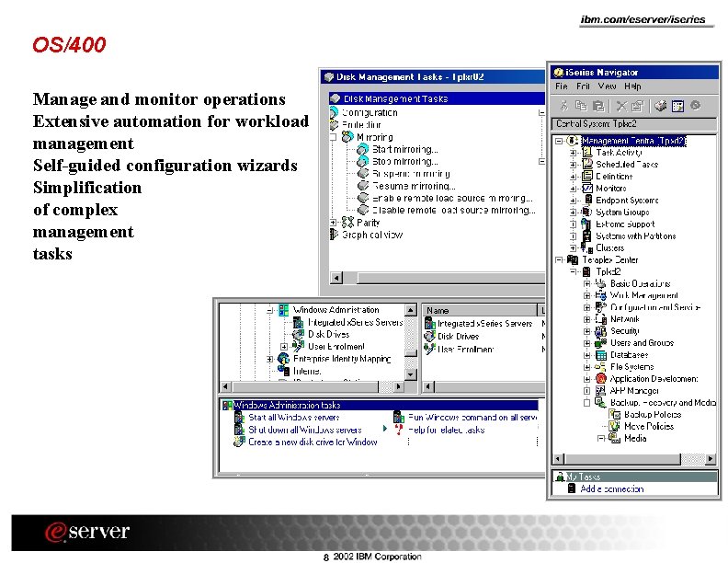This screenshot has width=728, height=563.
Task: Click the blue window-pane toolbar icon in iSeries Navigator
Action: [x=677, y=107]
